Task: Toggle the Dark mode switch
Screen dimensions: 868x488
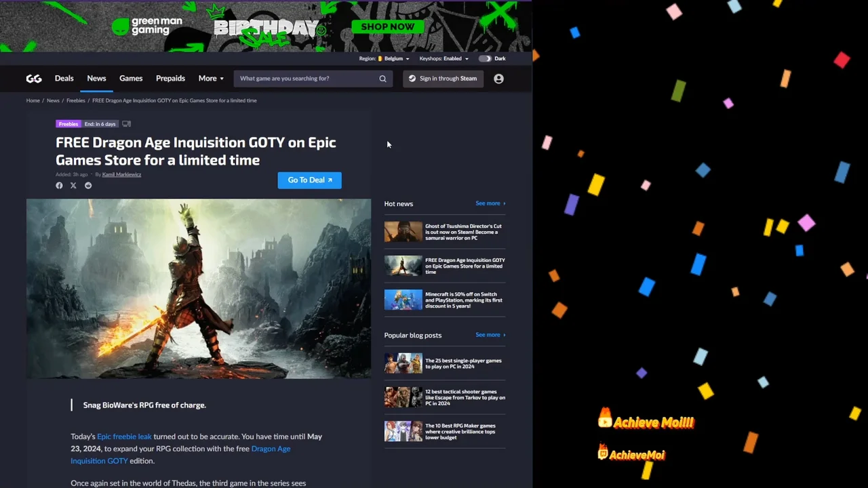Action: click(485, 59)
